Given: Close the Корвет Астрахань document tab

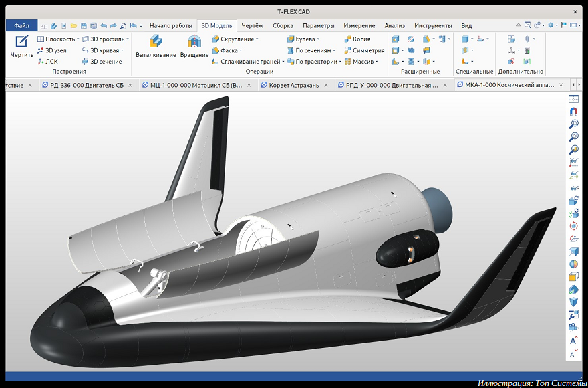Looking at the screenshot, I should 326,85.
